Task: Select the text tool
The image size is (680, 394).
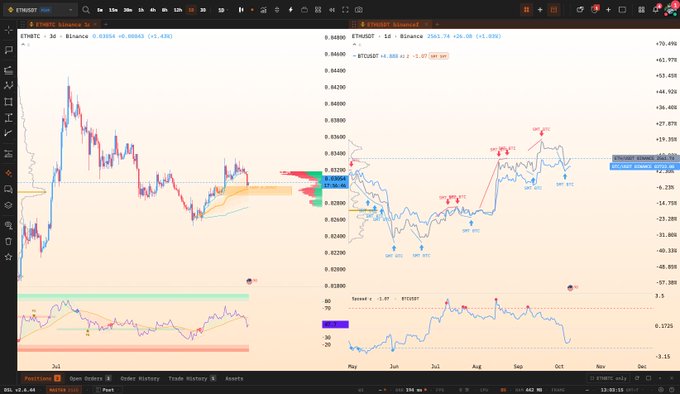Action: tap(8, 117)
